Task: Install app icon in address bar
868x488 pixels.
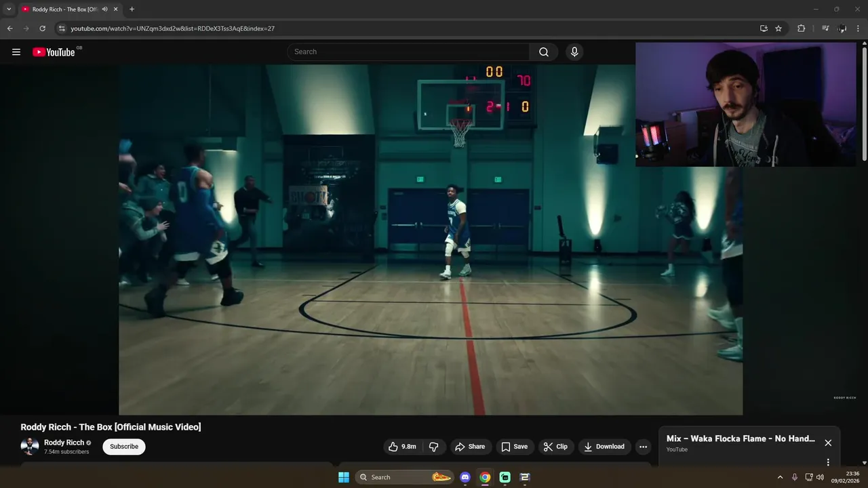Action: [764, 28]
